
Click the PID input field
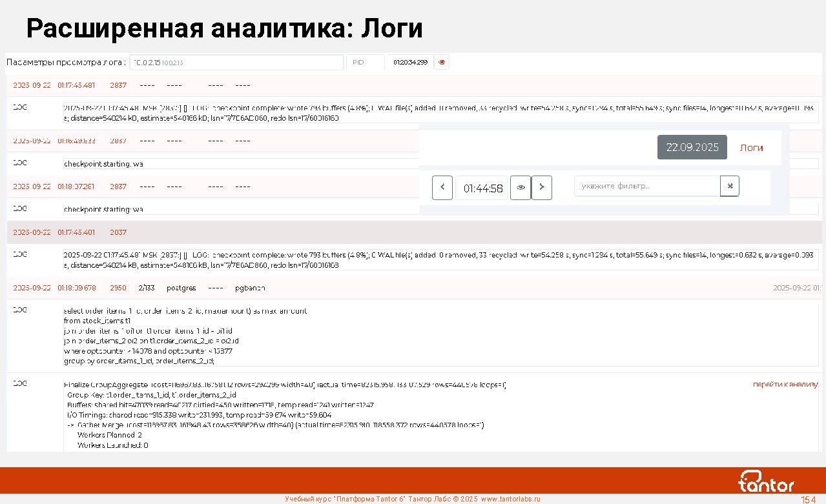pyautogui.click(x=365, y=63)
